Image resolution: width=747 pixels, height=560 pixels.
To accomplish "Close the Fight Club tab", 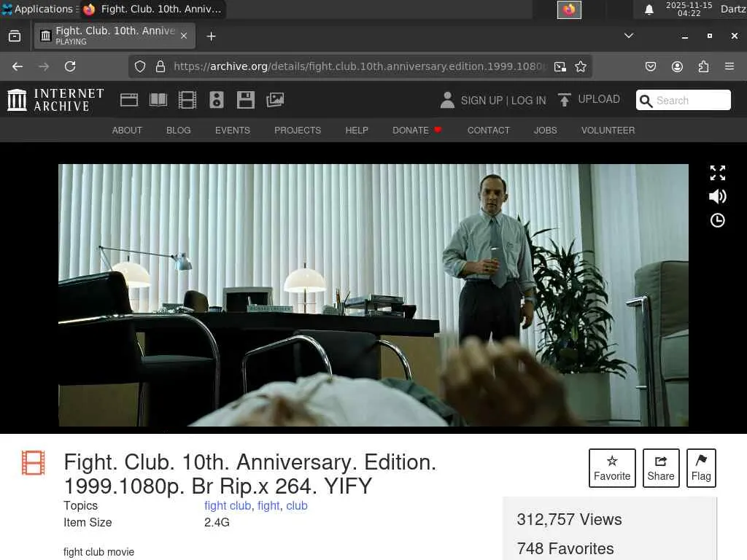I will pyautogui.click(x=184, y=36).
